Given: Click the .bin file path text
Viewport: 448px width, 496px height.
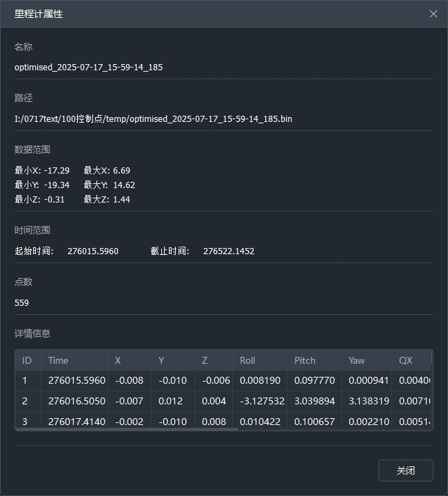Looking at the screenshot, I should pyautogui.click(x=153, y=118).
